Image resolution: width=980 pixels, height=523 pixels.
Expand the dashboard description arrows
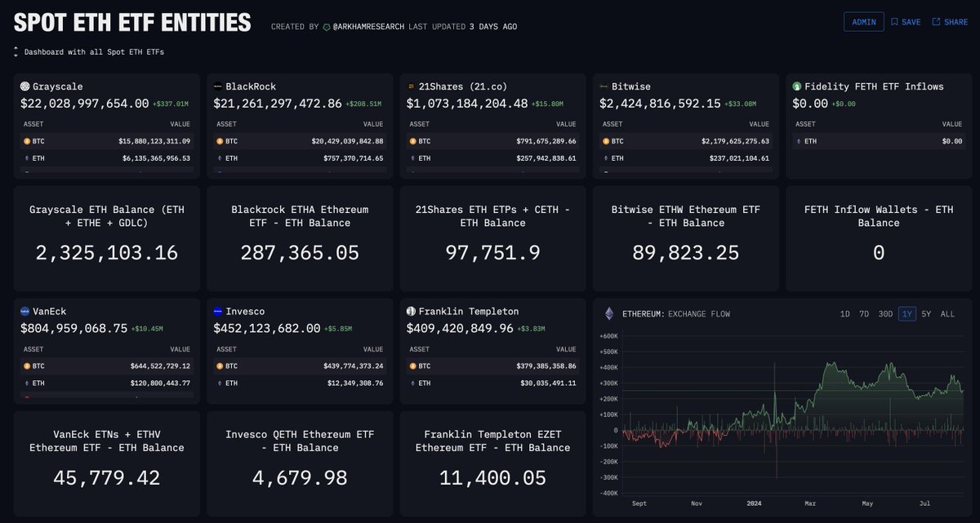(16, 51)
